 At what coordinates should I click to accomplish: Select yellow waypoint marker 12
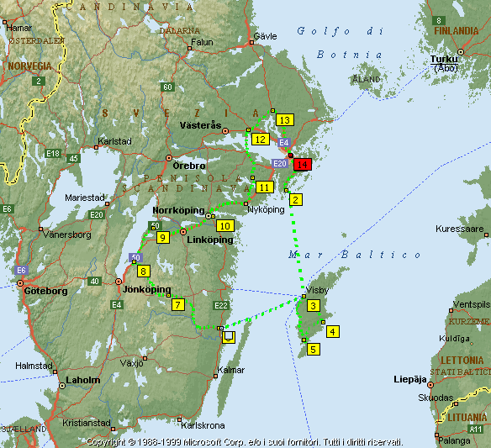pyautogui.click(x=261, y=140)
